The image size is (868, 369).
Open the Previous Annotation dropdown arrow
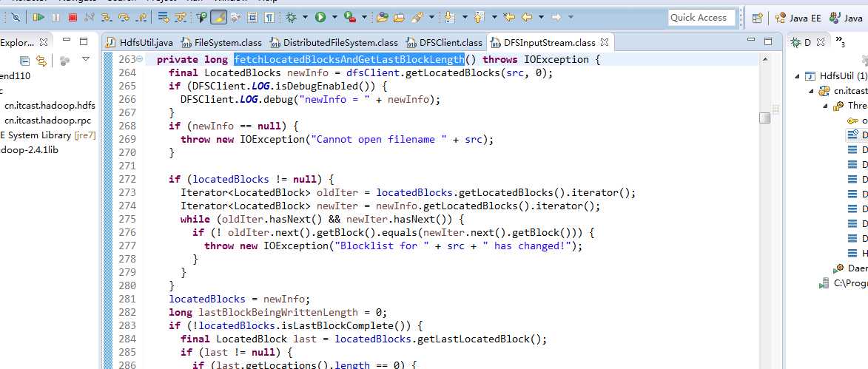pyautogui.click(x=494, y=17)
